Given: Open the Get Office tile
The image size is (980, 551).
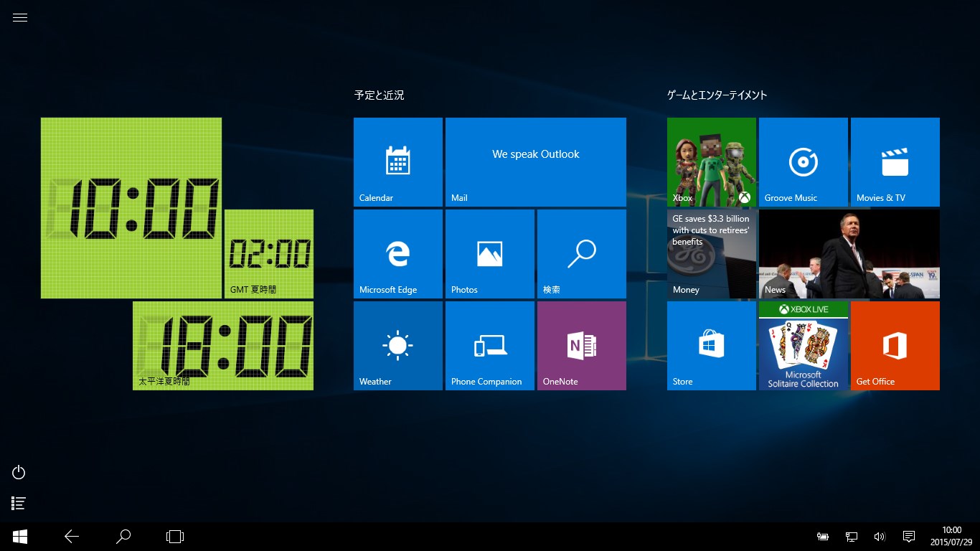Looking at the screenshot, I should click(x=895, y=346).
